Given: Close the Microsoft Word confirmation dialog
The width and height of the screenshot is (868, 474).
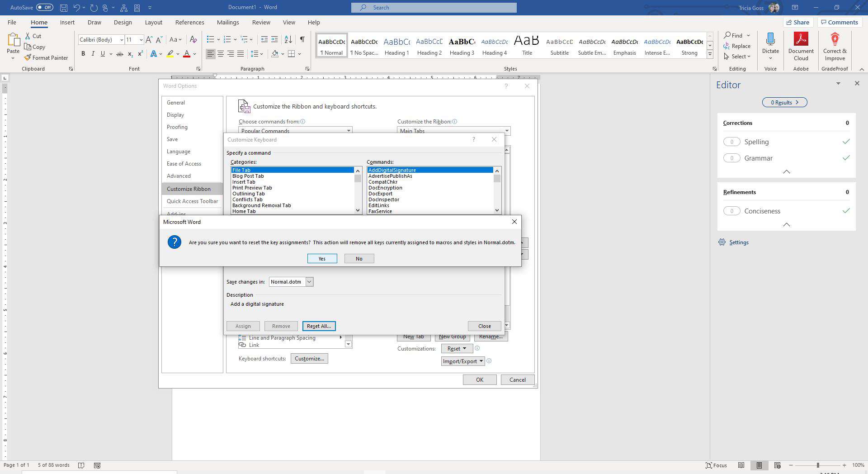Looking at the screenshot, I should coord(514,222).
